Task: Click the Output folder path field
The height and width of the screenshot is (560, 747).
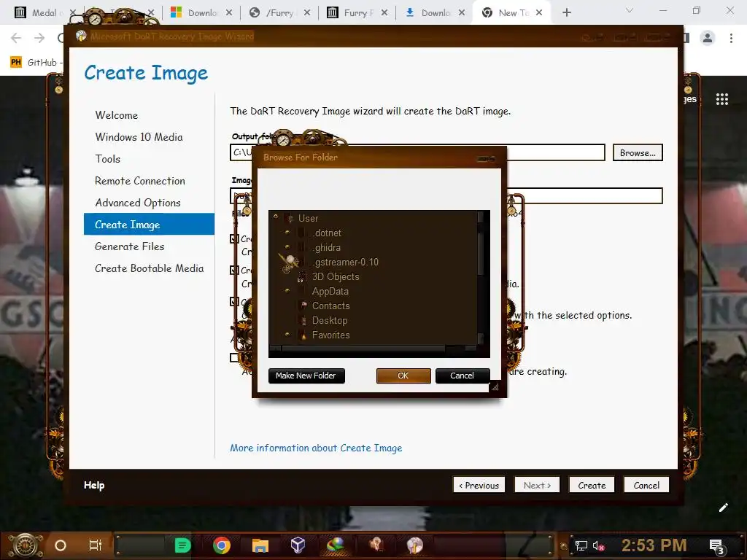Action: click(417, 152)
